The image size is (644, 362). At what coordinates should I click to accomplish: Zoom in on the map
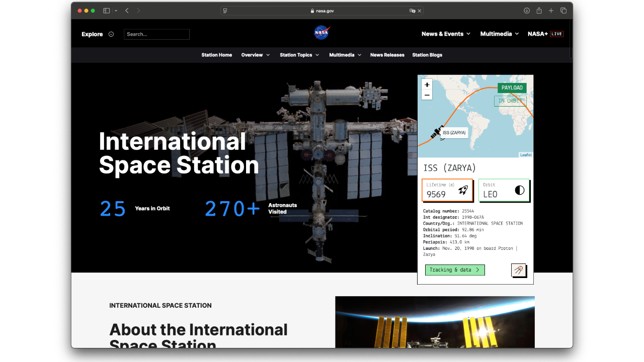427,84
